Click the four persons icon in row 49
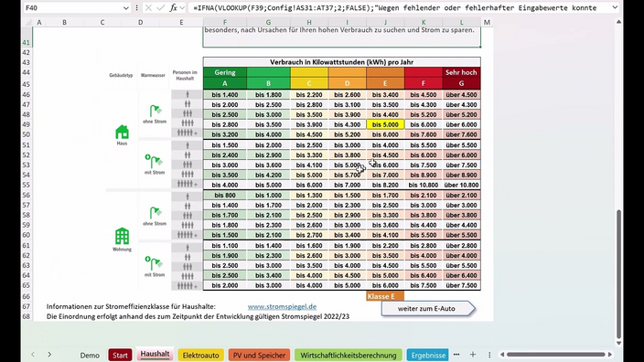 coord(188,123)
